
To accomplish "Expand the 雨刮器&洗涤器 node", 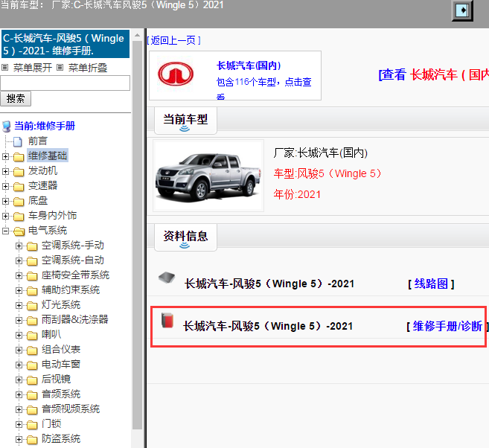I will [19, 320].
